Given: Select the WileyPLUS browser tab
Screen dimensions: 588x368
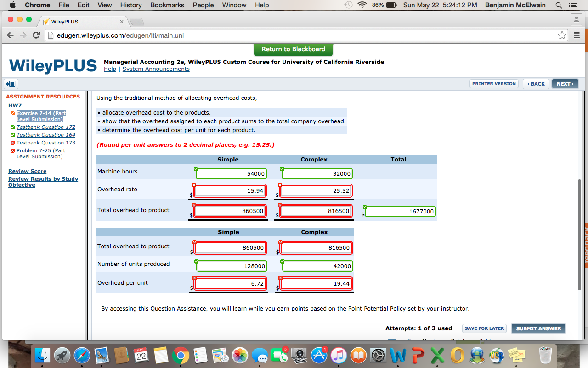Looking at the screenshot, I should pyautogui.click(x=73, y=21).
